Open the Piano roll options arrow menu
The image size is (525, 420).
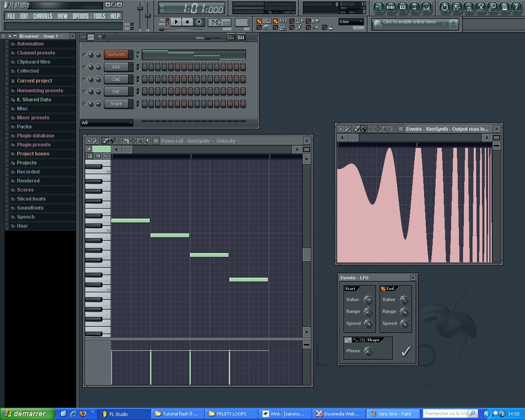coord(89,141)
